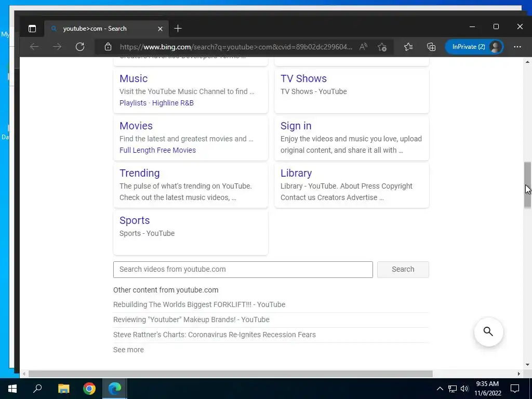Screen dimensions: 532x399
Task: Open File Explorer from taskbar
Action: tap(63, 389)
